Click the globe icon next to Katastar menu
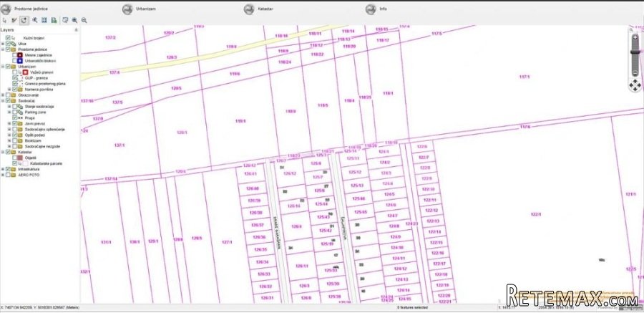This screenshot has height=313, width=644. click(249, 9)
